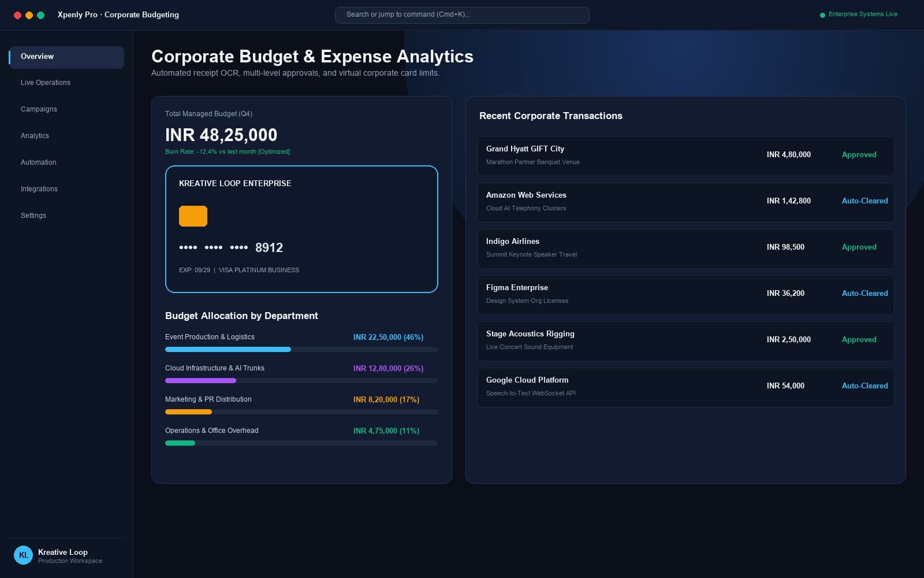Click Auto-Cleared status for Amazon Web Services
The width and height of the screenshot is (924, 578).
coord(865,201)
